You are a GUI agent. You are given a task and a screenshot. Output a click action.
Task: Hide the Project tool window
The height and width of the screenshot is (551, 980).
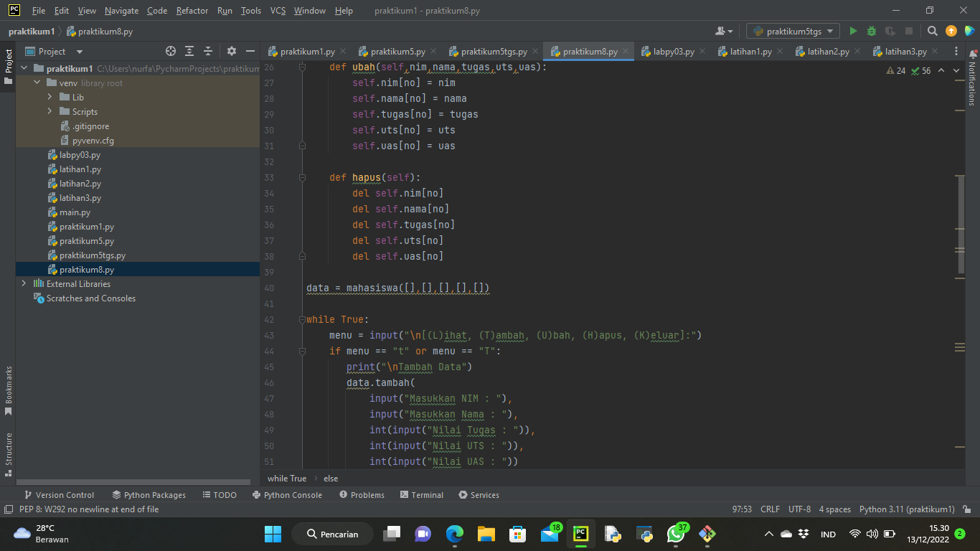click(x=250, y=51)
